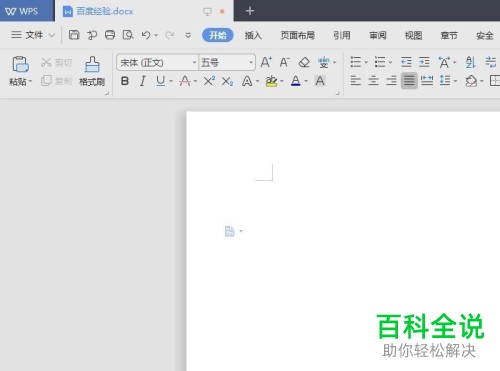The width and height of the screenshot is (500, 371).
Task: Open a new tab with plus button
Action: (250, 11)
